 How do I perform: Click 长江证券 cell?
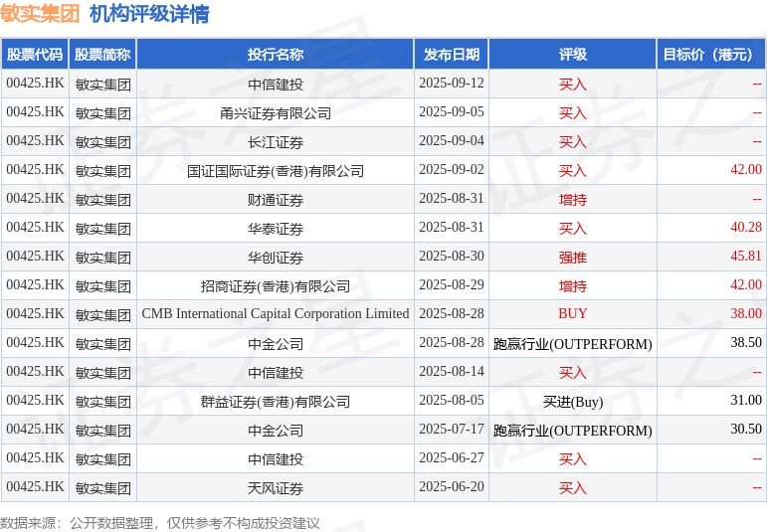coord(276,142)
